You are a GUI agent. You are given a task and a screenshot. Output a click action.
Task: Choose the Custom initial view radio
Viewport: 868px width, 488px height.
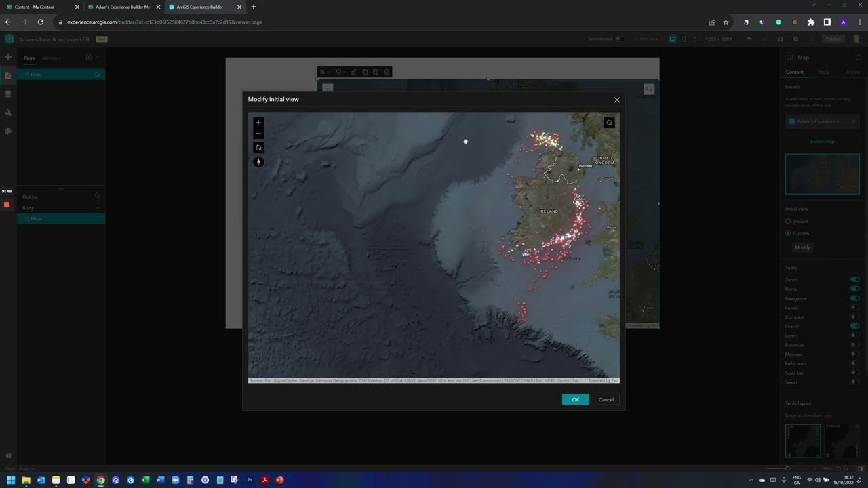[788, 233]
